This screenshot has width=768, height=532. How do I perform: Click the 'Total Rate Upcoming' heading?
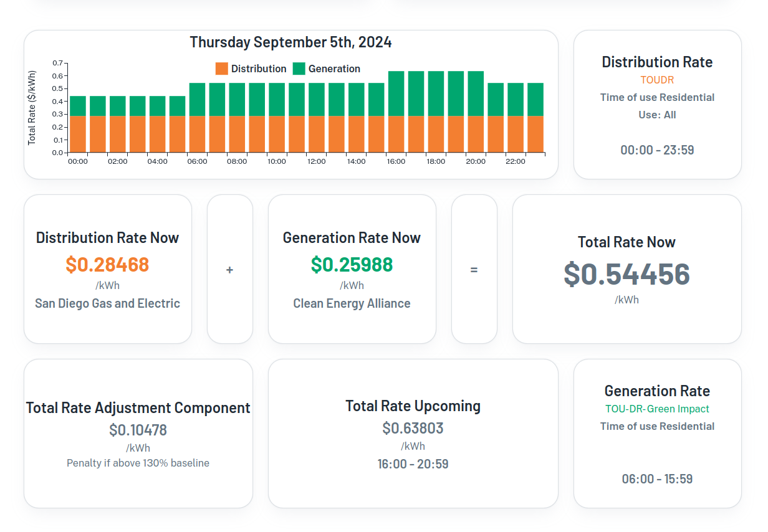coord(413,406)
